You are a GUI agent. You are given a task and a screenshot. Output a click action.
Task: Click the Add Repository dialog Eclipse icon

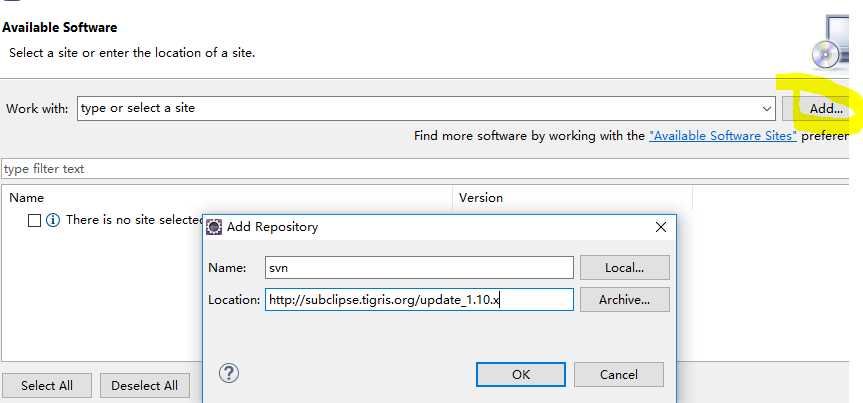click(214, 227)
